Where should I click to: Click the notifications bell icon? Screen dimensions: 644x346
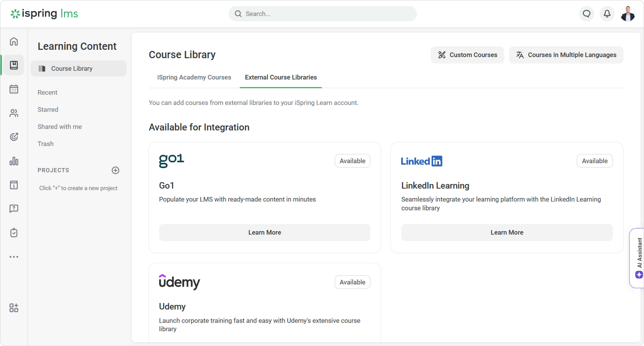[607, 13]
